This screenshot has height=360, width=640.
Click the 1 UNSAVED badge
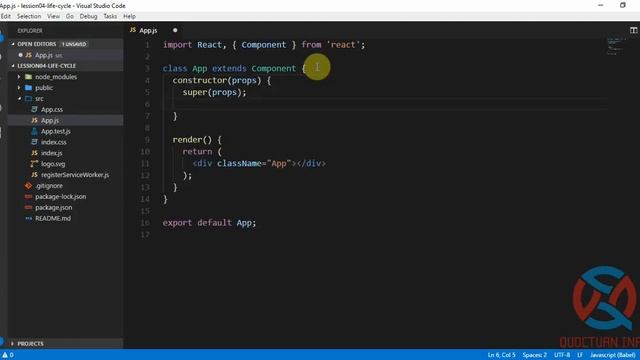74,44
